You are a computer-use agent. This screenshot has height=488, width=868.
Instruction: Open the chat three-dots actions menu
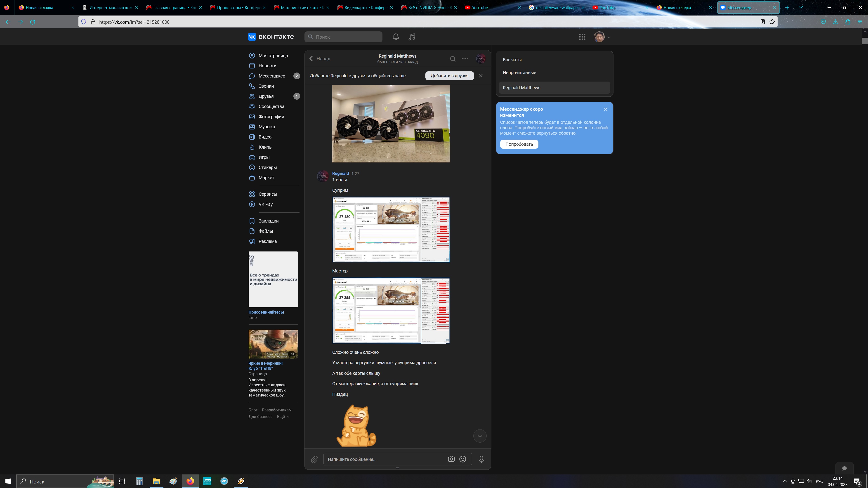pyautogui.click(x=465, y=59)
